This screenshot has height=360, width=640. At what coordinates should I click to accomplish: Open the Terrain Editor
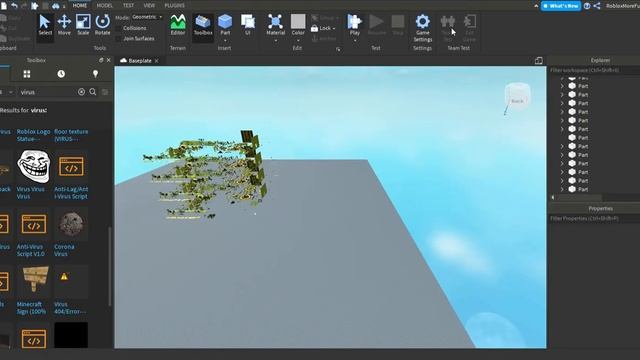(178, 25)
